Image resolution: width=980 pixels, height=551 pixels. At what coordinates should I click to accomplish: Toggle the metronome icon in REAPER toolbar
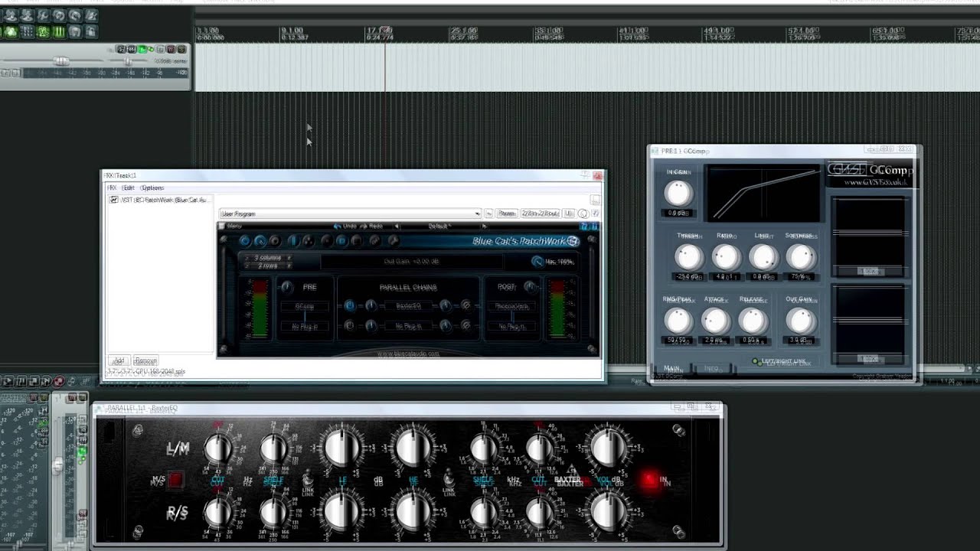pos(91,15)
